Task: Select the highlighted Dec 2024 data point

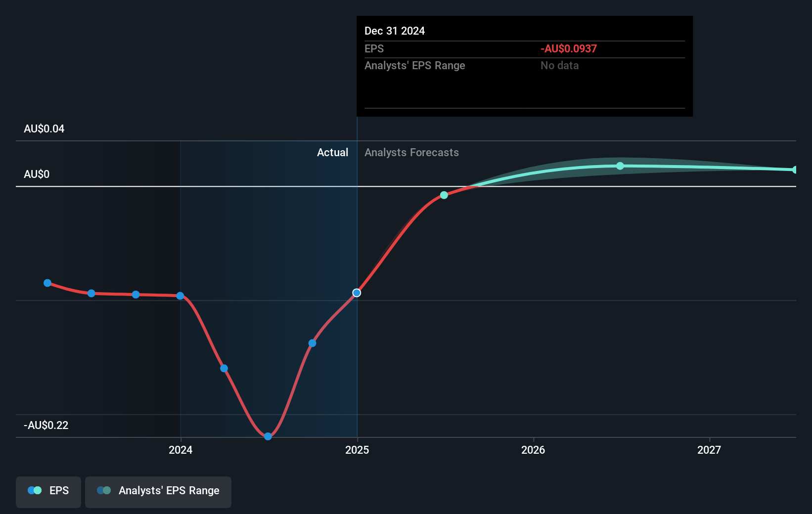Action: (x=357, y=293)
